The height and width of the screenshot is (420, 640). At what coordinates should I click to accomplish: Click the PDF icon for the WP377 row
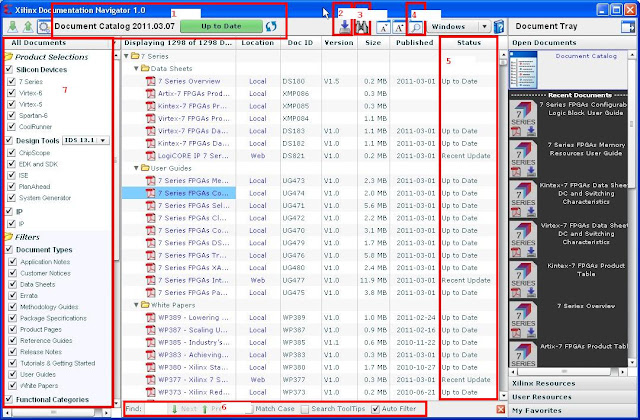point(151,380)
